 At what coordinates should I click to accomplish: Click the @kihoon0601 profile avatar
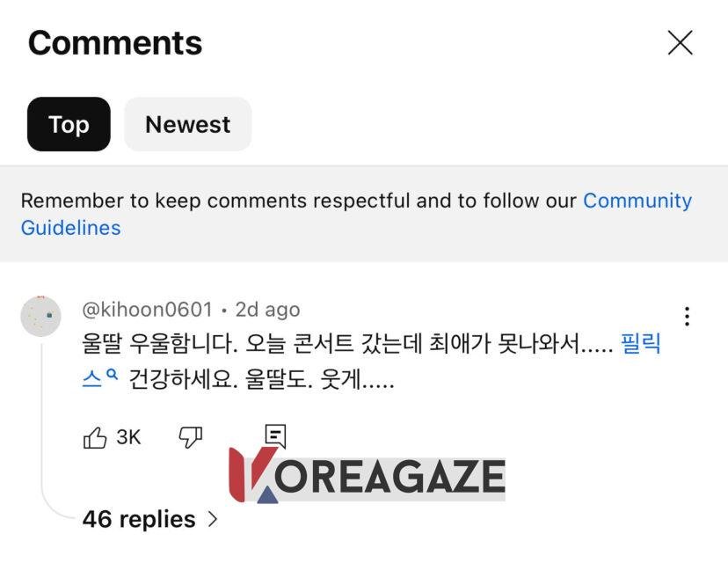[x=40, y=316]
